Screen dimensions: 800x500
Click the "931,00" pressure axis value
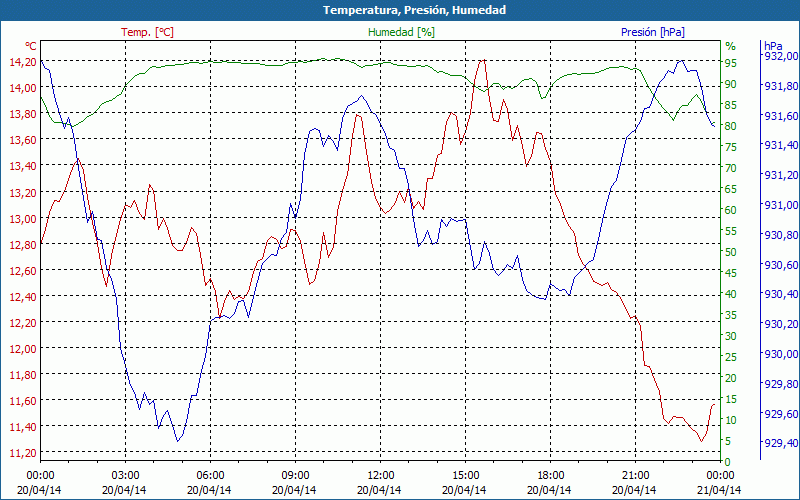[x=779, y=205]
